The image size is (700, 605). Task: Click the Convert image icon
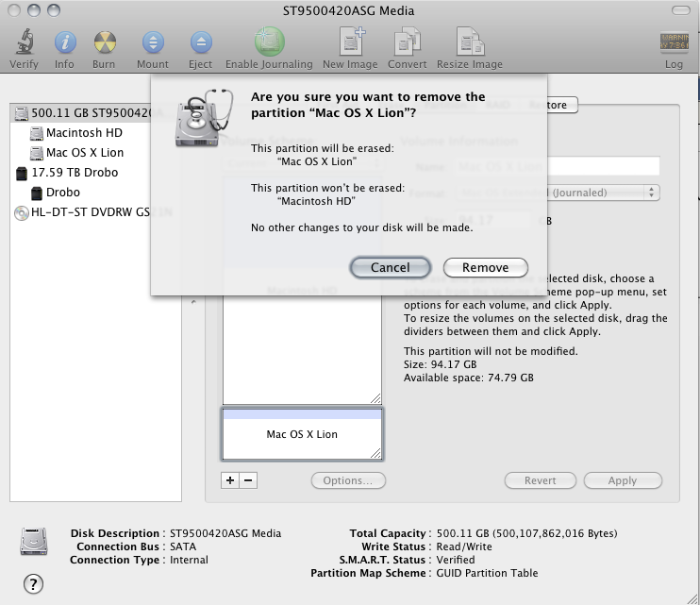(x=408, y=42)
